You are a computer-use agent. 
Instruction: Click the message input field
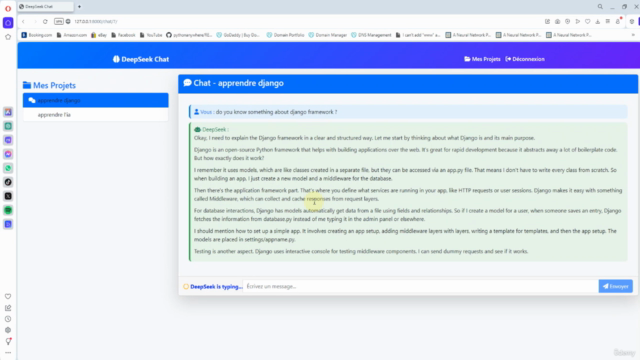(x=420, y=287)
